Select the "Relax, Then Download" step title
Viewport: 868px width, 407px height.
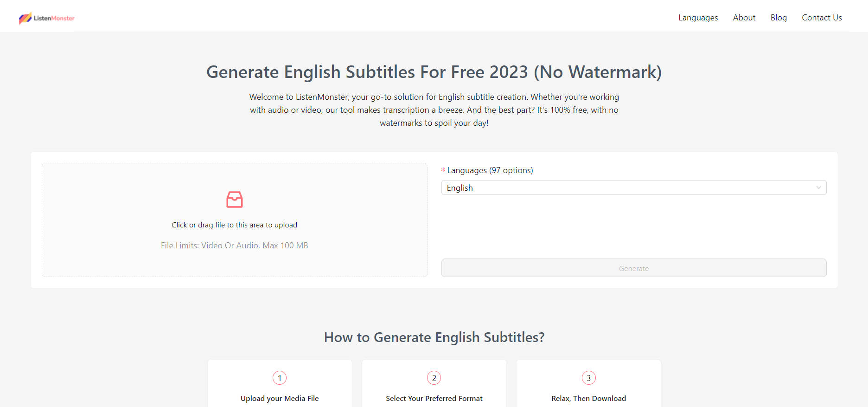click(x=588, y=398)
